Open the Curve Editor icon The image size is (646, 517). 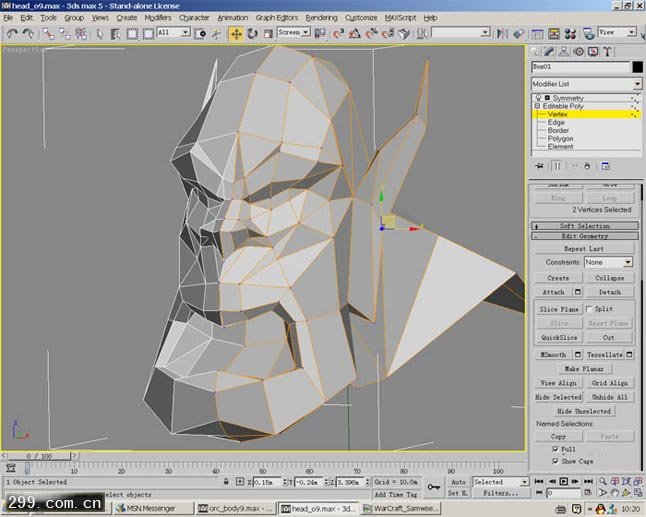coord(537,34)
